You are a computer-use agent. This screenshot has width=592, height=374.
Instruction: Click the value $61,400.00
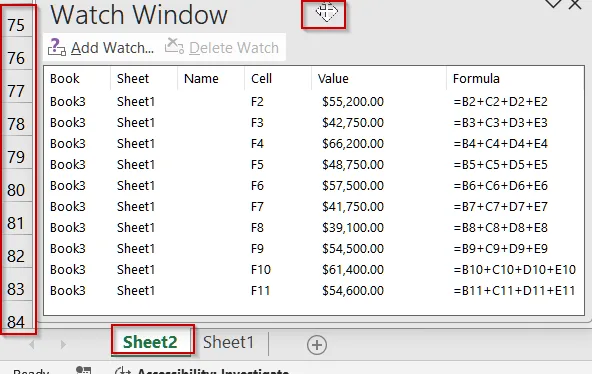point(353,269)
